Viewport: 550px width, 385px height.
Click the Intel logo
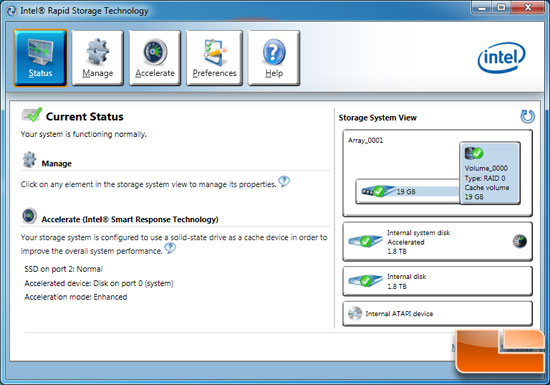click(x=502, y=58)
